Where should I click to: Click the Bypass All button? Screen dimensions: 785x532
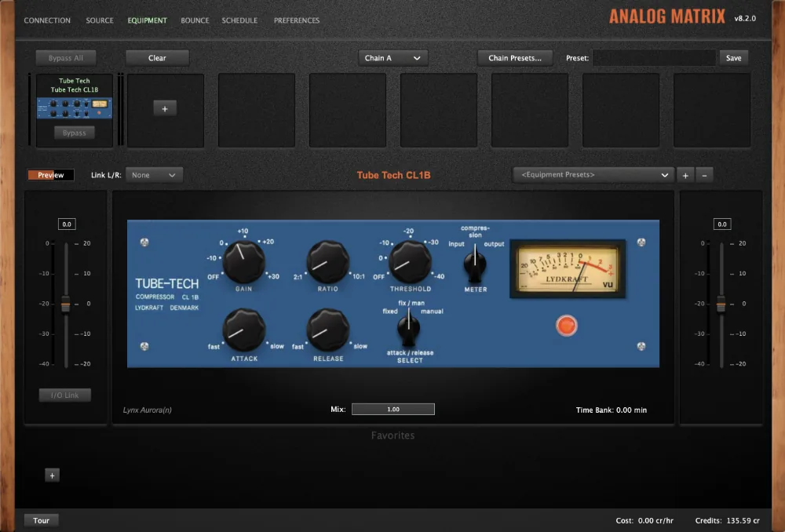[66, 58]
